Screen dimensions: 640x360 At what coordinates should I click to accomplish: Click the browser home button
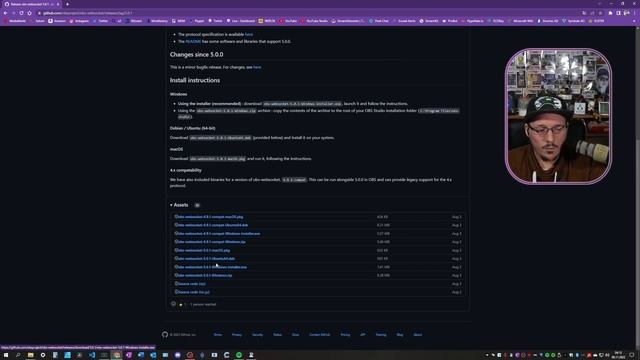tap(29, 13)
